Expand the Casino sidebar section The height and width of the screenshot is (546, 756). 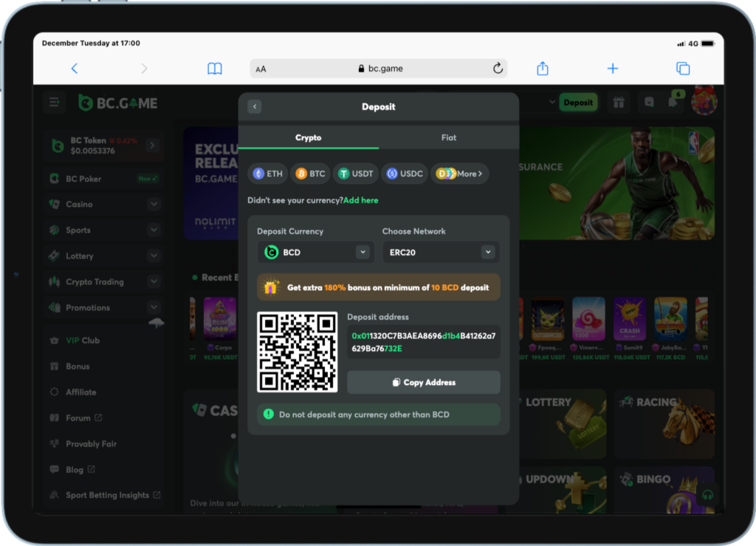pos(154,204)
